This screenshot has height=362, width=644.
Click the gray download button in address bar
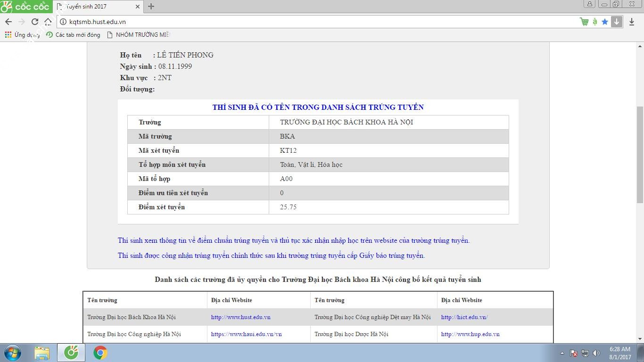(x=617, y=22)
